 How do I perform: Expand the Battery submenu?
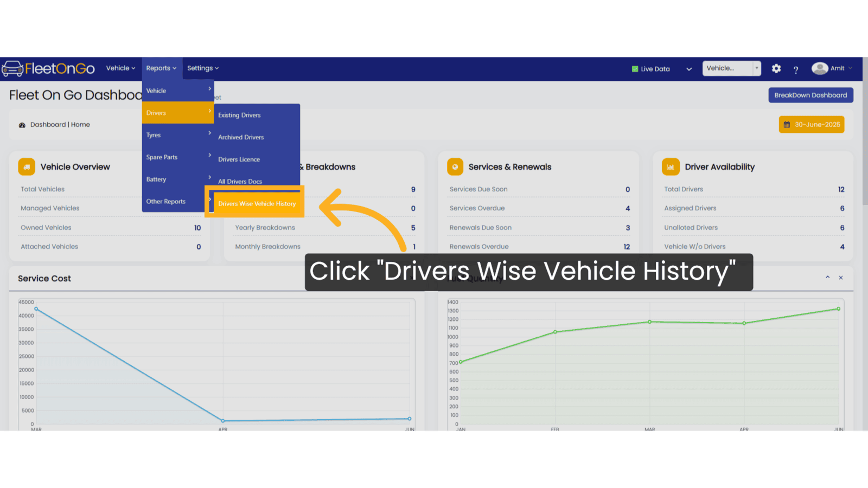[x=178, y=179]
